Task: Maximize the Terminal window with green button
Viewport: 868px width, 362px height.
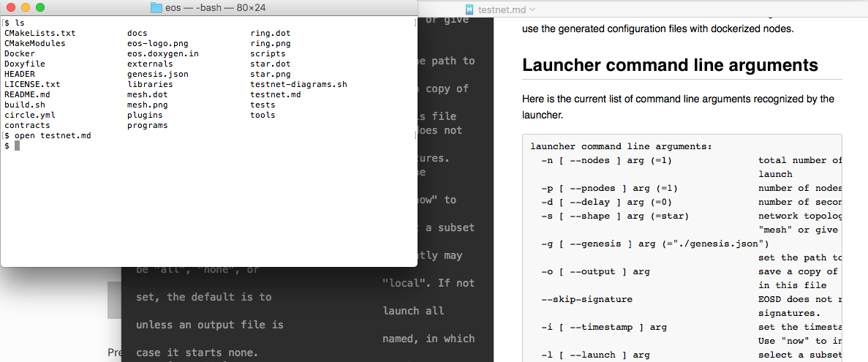Action: click(39, 8)
